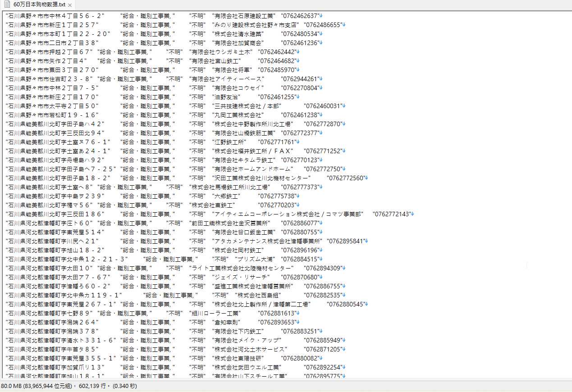Click address 石川県能美郡川北町字三反田１８６
The height and width of the screenshot is (392, 572).
(55, 214)
